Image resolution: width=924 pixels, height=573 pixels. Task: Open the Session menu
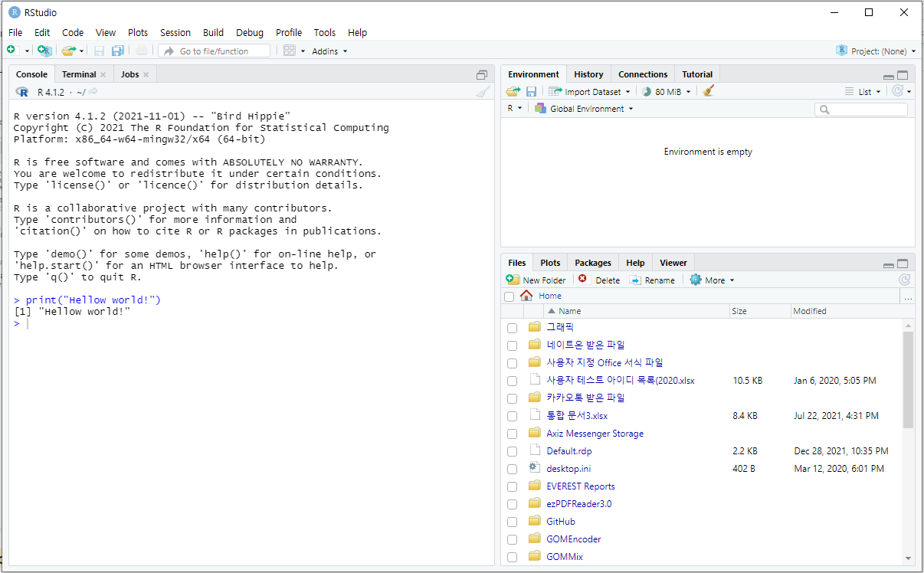175,32
